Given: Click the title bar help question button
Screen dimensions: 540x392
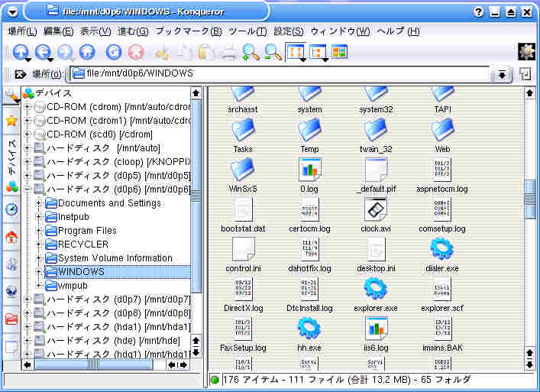Looking at the screenshot, I should (x=478, y=12).
